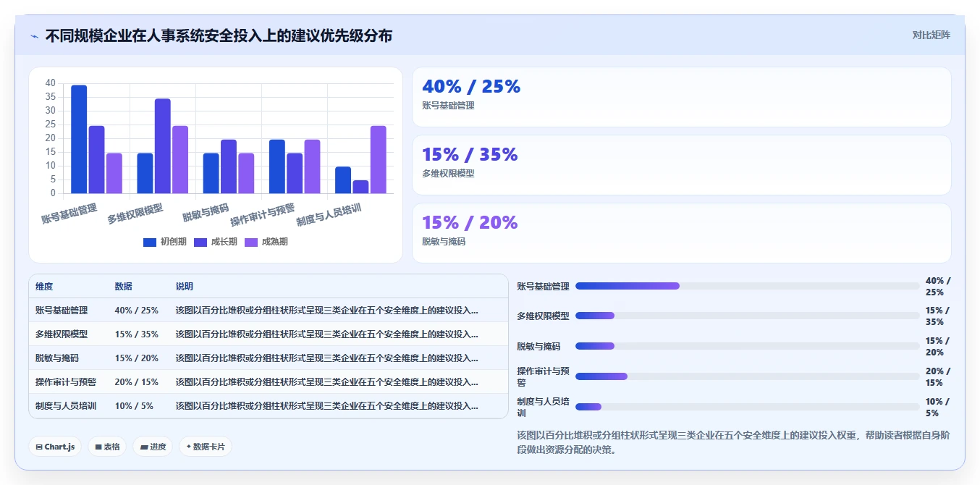980x485 pixels.
Task: Click the Chart.js chip icon
Action: click(39, 447)
